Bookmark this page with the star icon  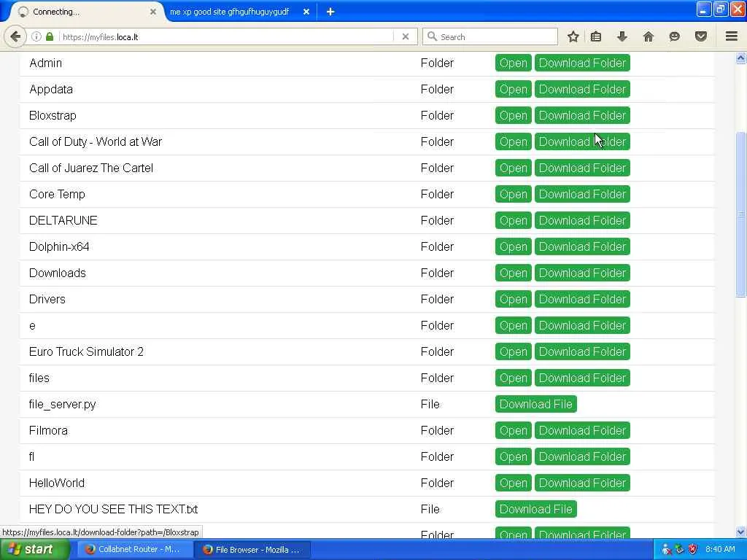573,36
